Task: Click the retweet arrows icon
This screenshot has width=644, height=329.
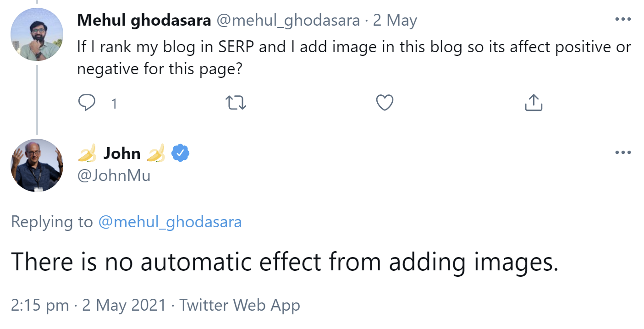Action: (237, 103)
